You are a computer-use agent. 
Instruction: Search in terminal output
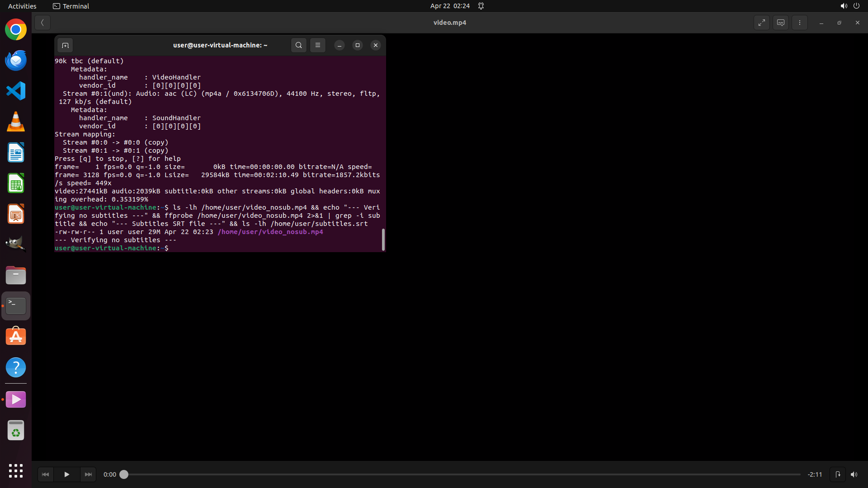[298, 45]
